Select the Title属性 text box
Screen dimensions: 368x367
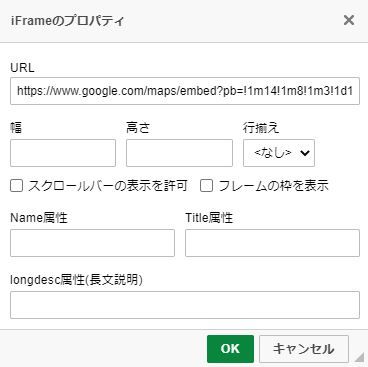(272, 243)
